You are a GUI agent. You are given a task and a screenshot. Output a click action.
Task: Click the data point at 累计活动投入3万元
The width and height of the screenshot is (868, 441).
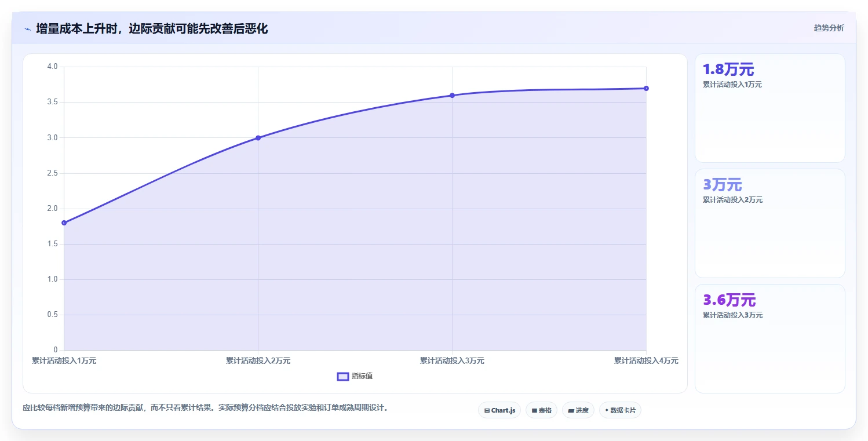[452, 95]
